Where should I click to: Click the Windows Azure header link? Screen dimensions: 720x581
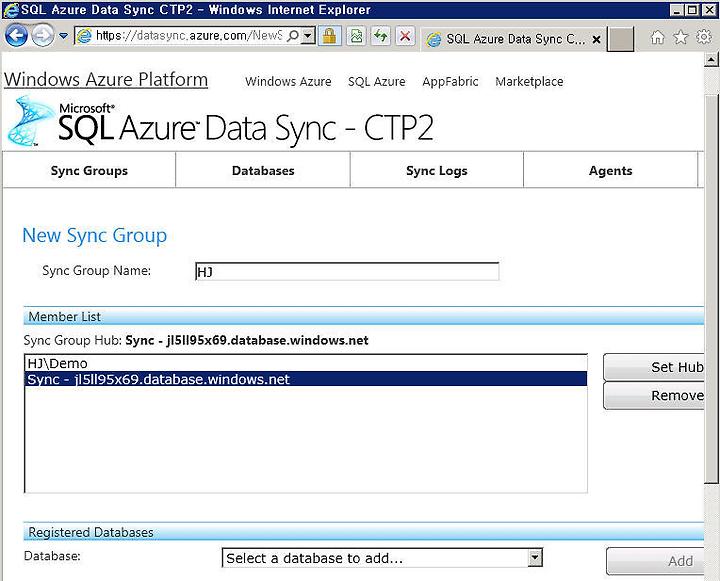288,82
